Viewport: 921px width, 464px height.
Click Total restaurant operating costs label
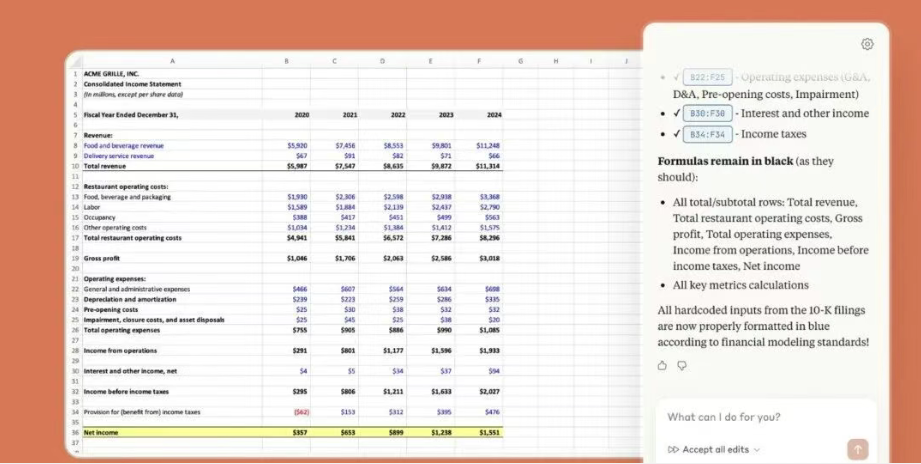click(x=133, y=238)
